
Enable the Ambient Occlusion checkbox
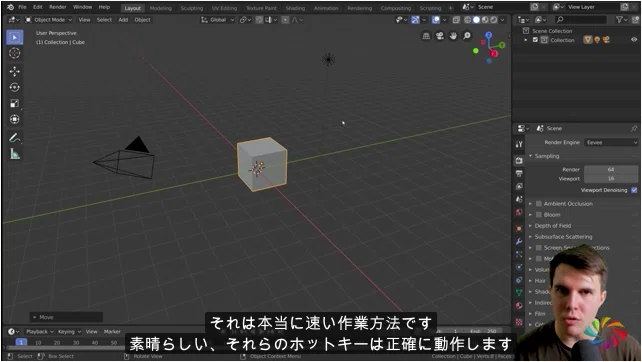(x=539, y=204)
